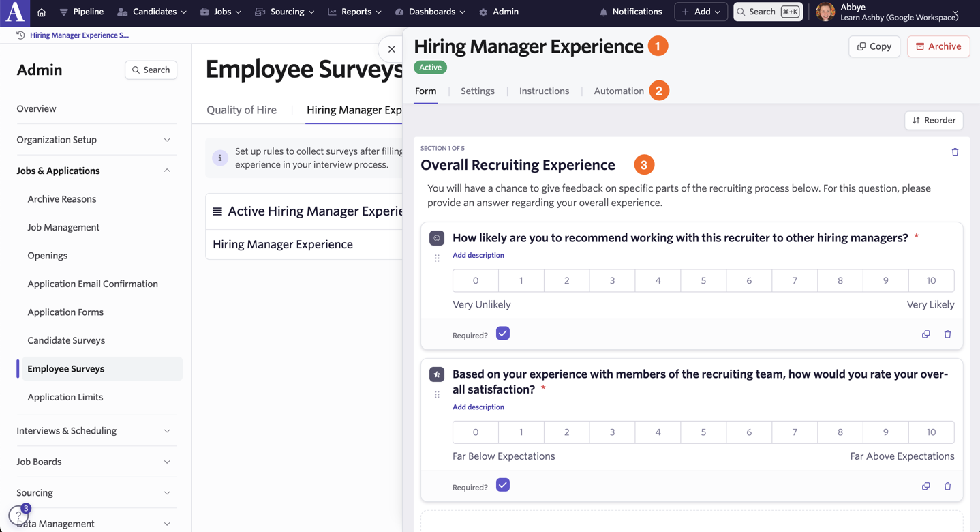Click the drag handle of recommendation question

(437, 258)
